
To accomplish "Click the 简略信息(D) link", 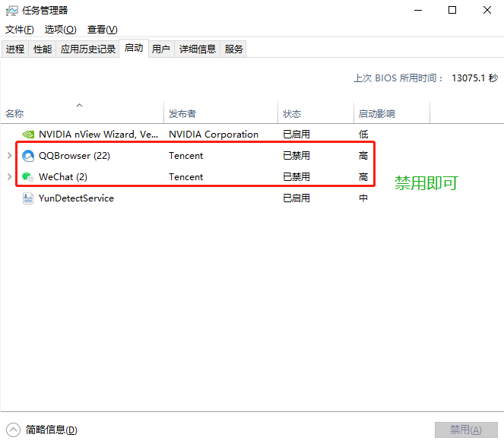I will click(x=52, y=430).
